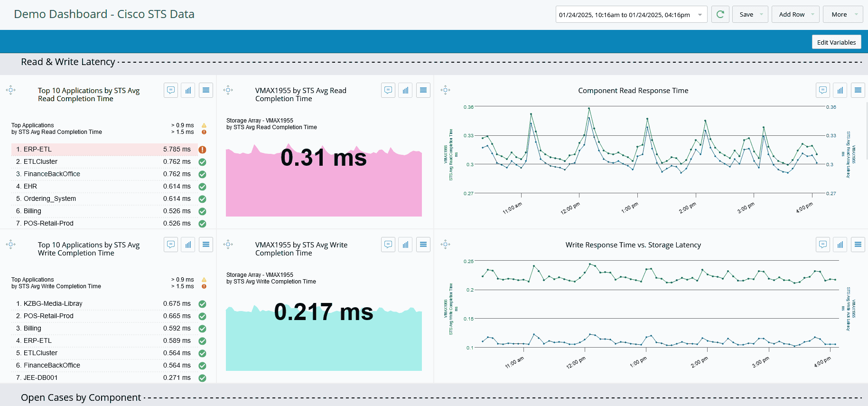This screenshot has height=406, width=868.
Task: Expand the More dropdown menu
Action: pos(843,14)
